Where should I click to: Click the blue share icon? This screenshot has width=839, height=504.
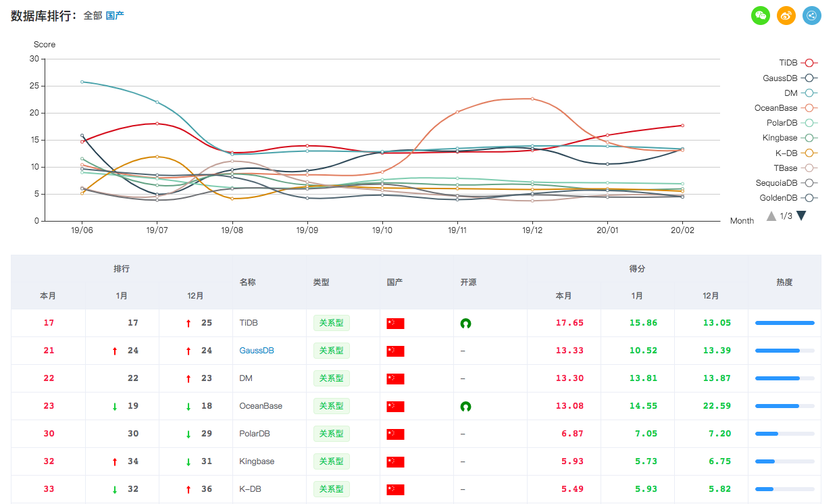(x=812, y=16)
